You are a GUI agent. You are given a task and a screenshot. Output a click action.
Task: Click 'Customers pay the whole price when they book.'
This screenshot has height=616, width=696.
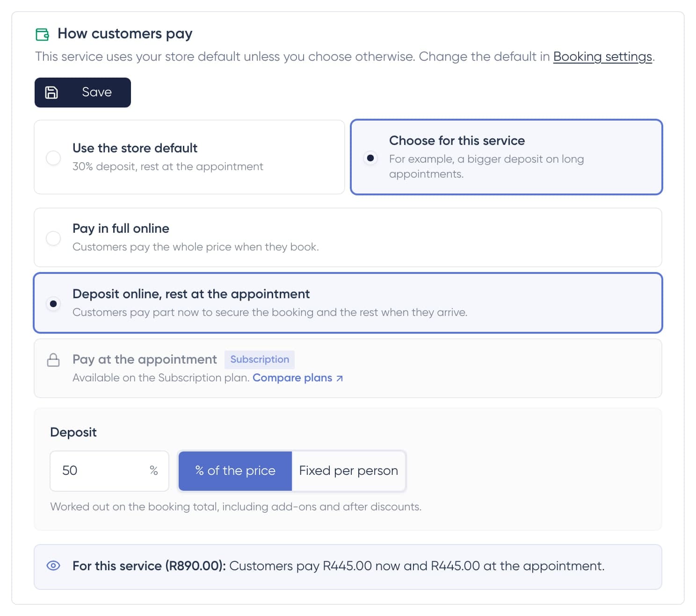(196, 247)
